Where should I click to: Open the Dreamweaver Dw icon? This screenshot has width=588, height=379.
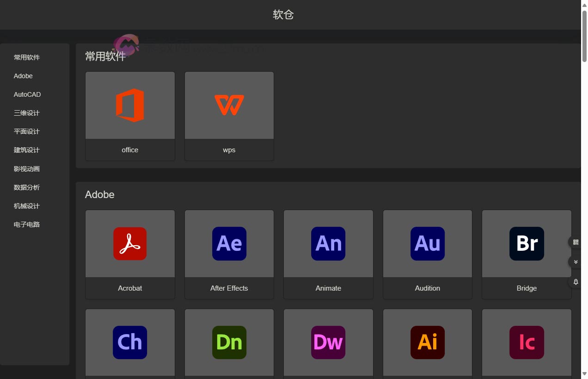(328, 342)
